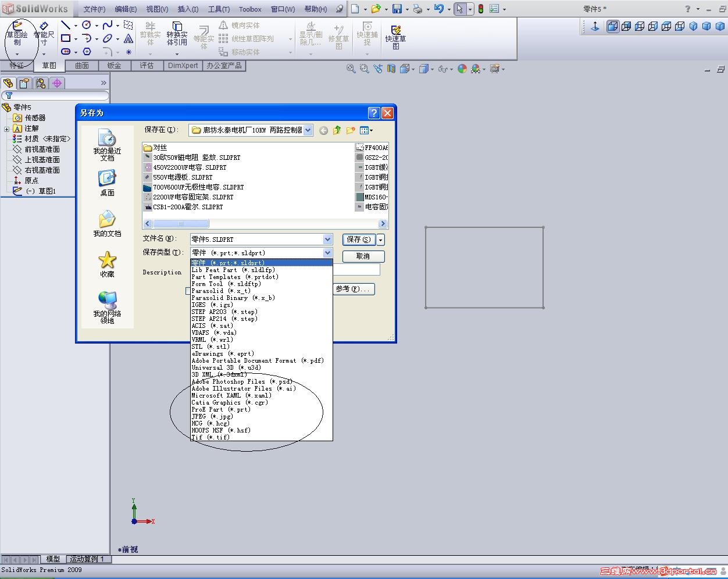Open the Undo history dropdown arrow
The height and width of the screenshot is (579, 728).
coord(449,9)
